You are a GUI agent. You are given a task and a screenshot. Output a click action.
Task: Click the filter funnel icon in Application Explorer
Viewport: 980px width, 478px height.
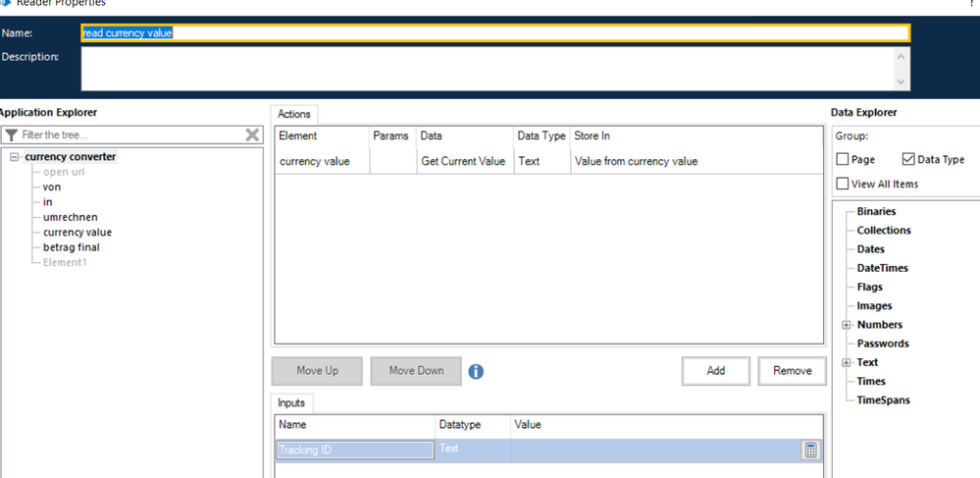(11, 135)
